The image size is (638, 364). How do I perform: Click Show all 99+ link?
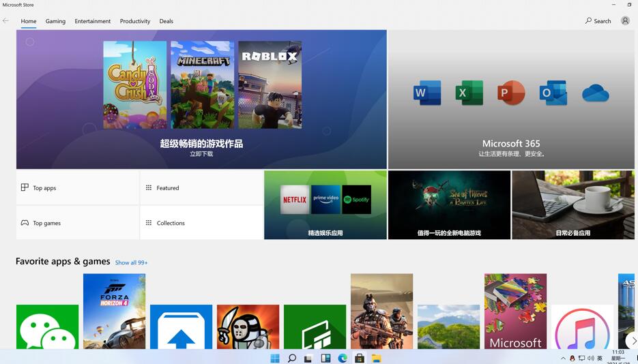[x=131, y=262]
